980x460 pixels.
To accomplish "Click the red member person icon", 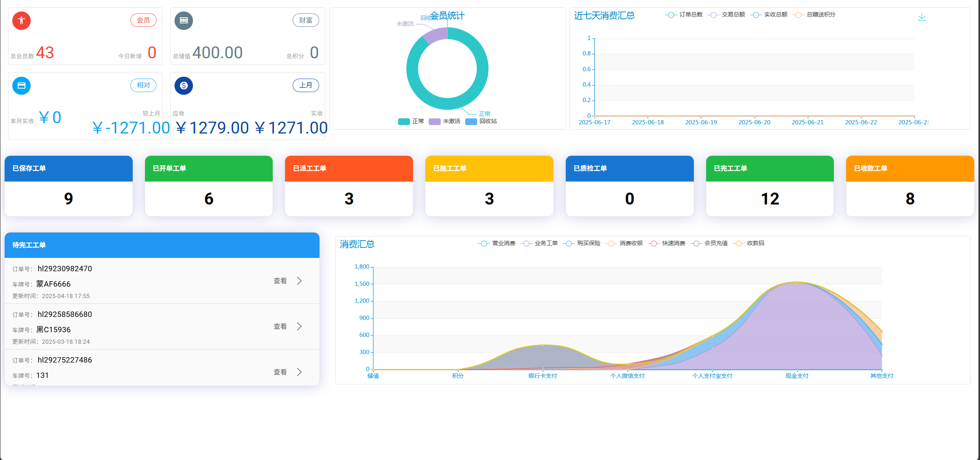I will (x=21, y=20).
